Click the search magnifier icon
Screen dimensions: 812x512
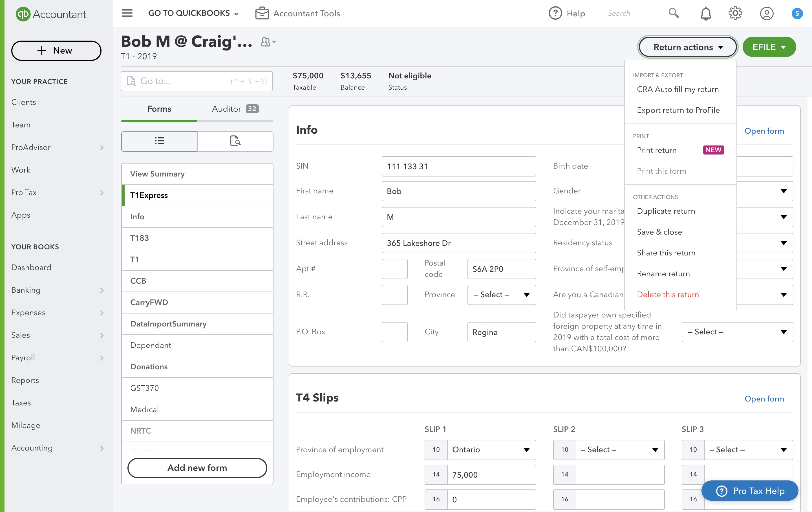tap(673, 13)
